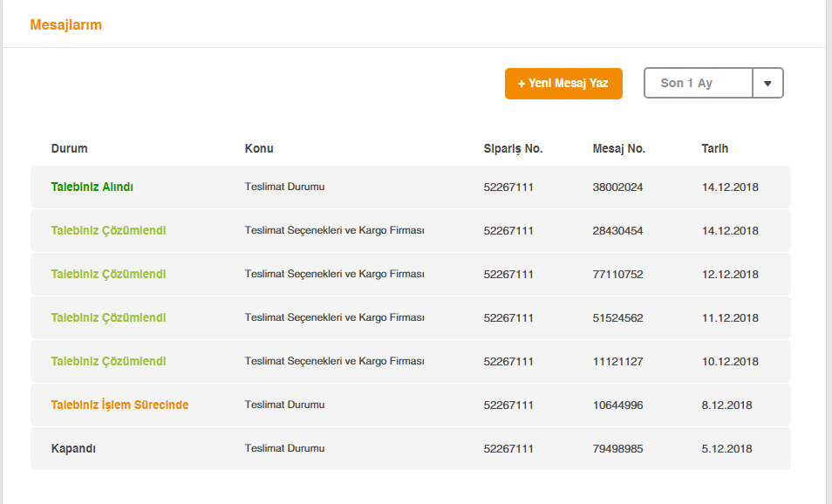This screenshot has width=832, height=504.
Task: Click the date 14.12.2018 in first row
Action: click(730, 187)
